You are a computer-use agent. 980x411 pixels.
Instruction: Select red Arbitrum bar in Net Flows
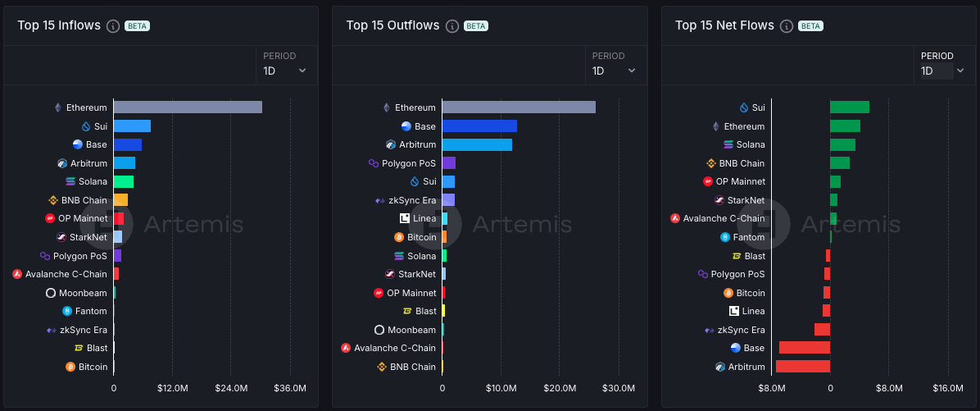coord(803,367)
